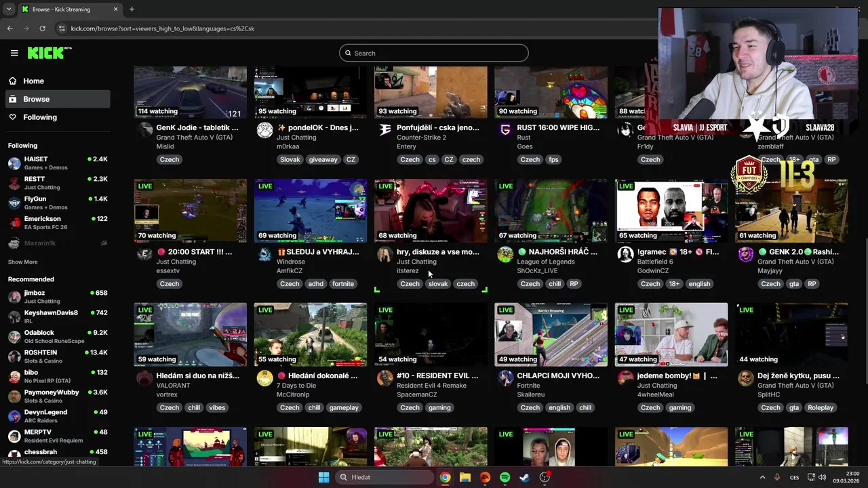The height and width of the screenshot is (488, 868).
Task: Open HAISET followed channel
Action: coord(58,163)
